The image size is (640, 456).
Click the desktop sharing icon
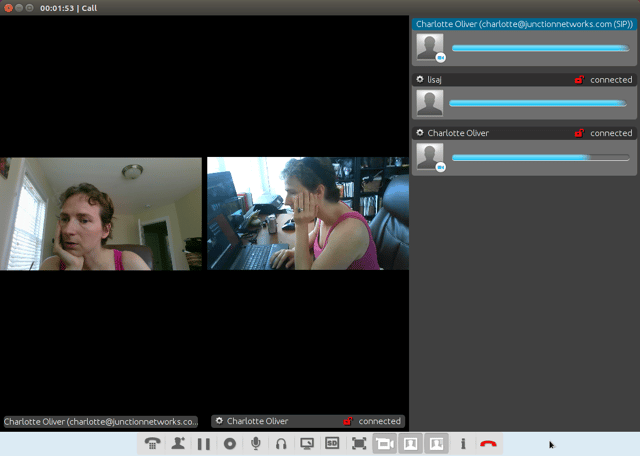point(307,443)
